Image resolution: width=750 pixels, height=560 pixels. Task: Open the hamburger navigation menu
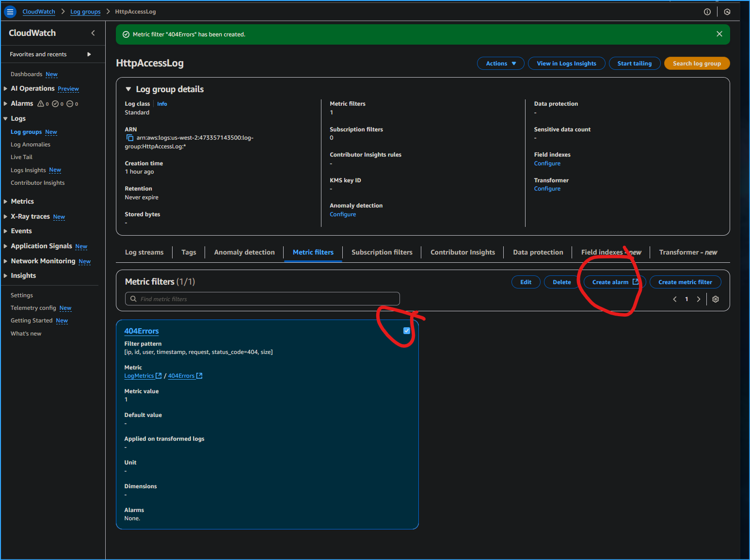[x=10, y=11]
